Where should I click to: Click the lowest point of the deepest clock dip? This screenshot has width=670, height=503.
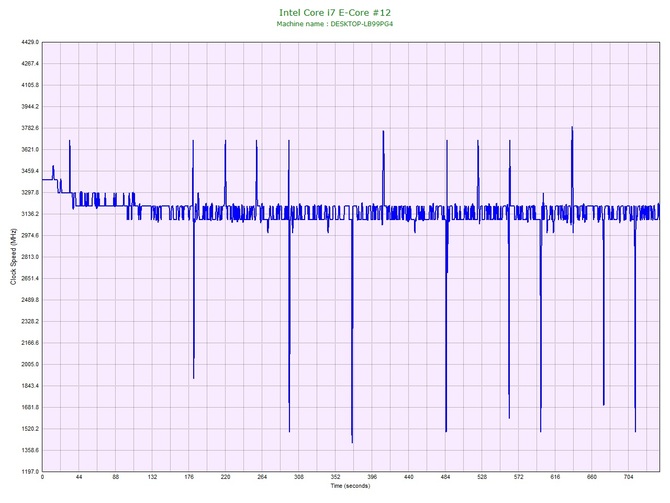coord(352,442)
